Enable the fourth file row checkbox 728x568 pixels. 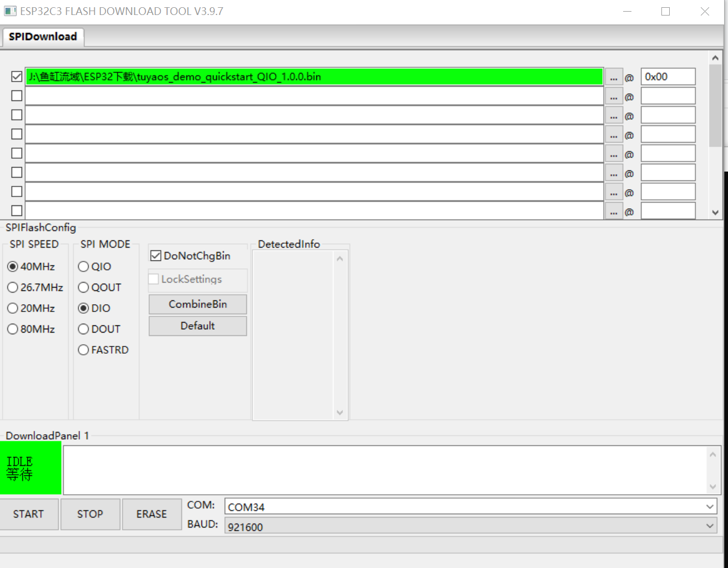tap(17, 134)
